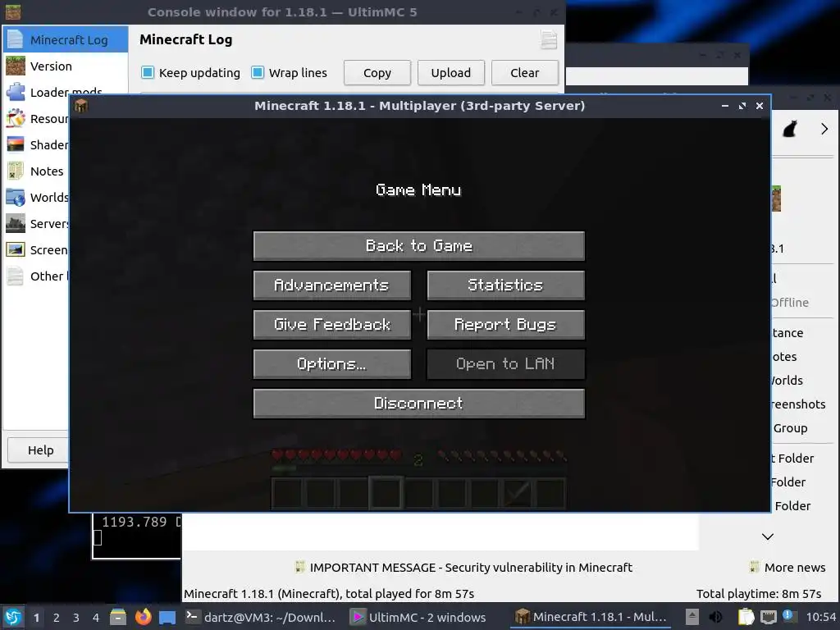The width and height of the screenshot is (840, 630).
Task: Click Help button in console window
Action: click(39, 450)
